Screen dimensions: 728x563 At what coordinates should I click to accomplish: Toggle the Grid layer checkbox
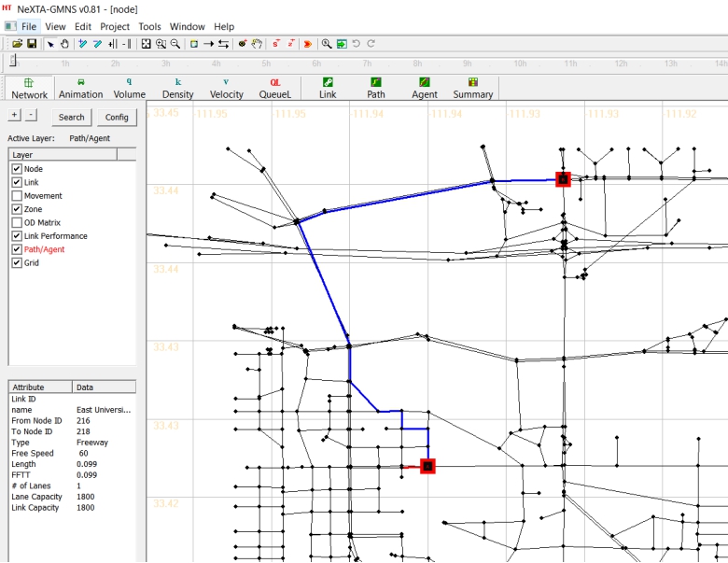(17, 263)
